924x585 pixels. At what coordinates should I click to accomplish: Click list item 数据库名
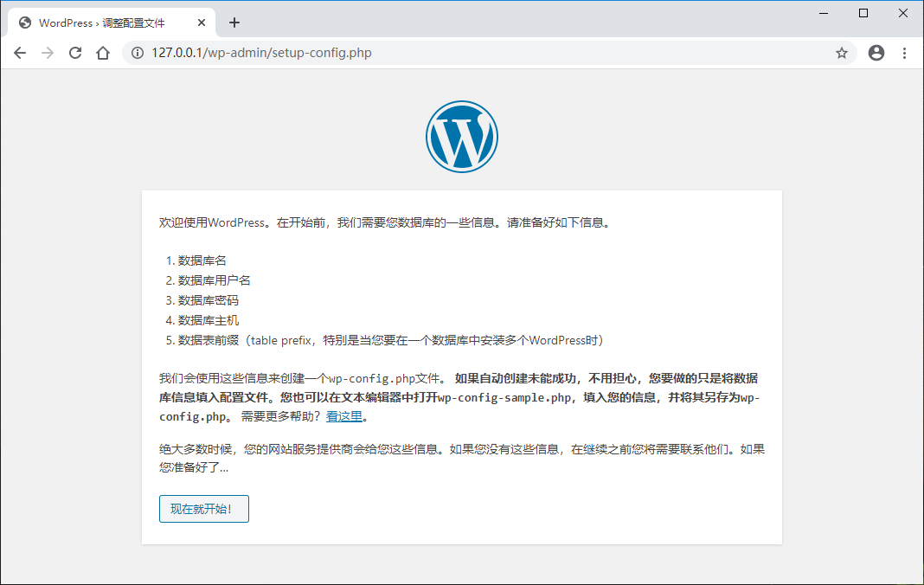[x=202, y=260]
